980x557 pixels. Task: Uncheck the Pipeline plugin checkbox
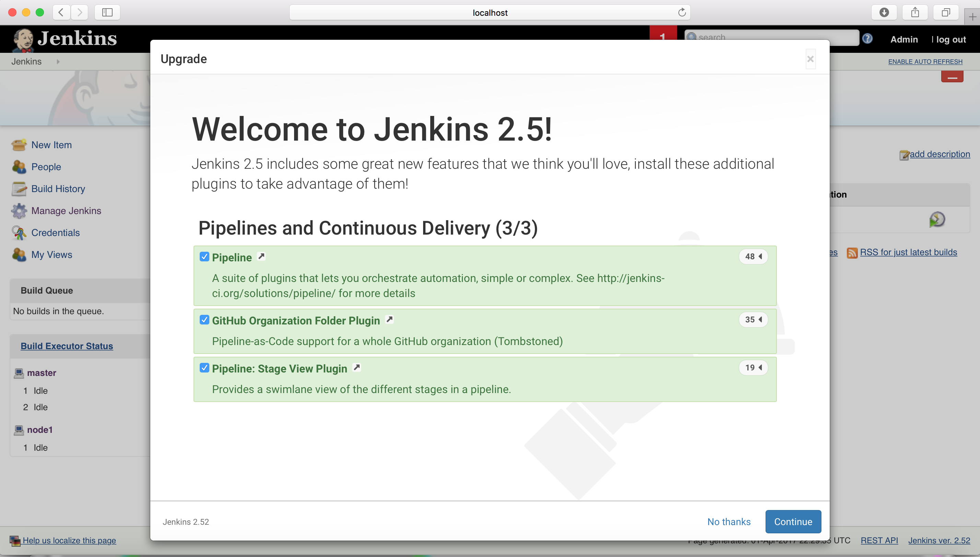pos(205,257)
